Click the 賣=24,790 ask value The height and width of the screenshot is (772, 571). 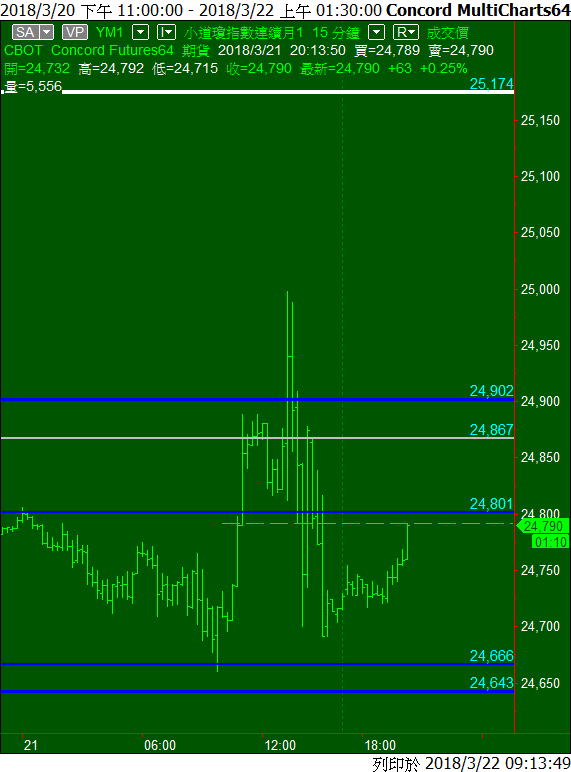tap(461, 50)
